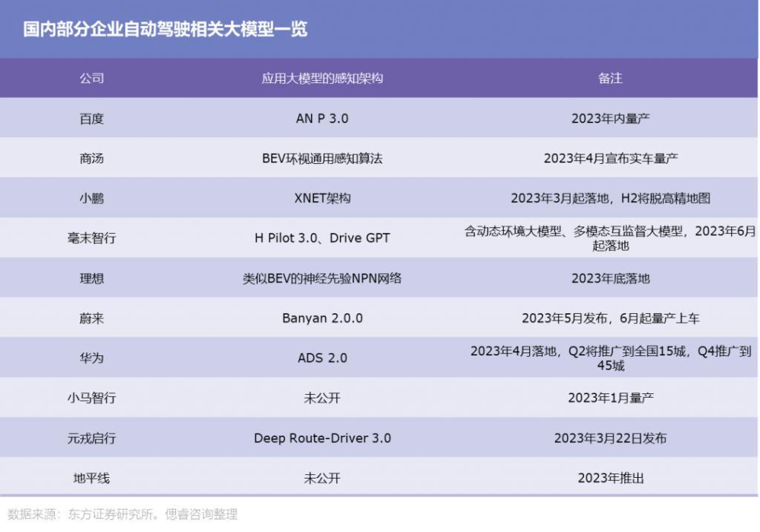760x532 pixels.
Task: Click the 2023年1月量产 note
Action: pos(610,398)
